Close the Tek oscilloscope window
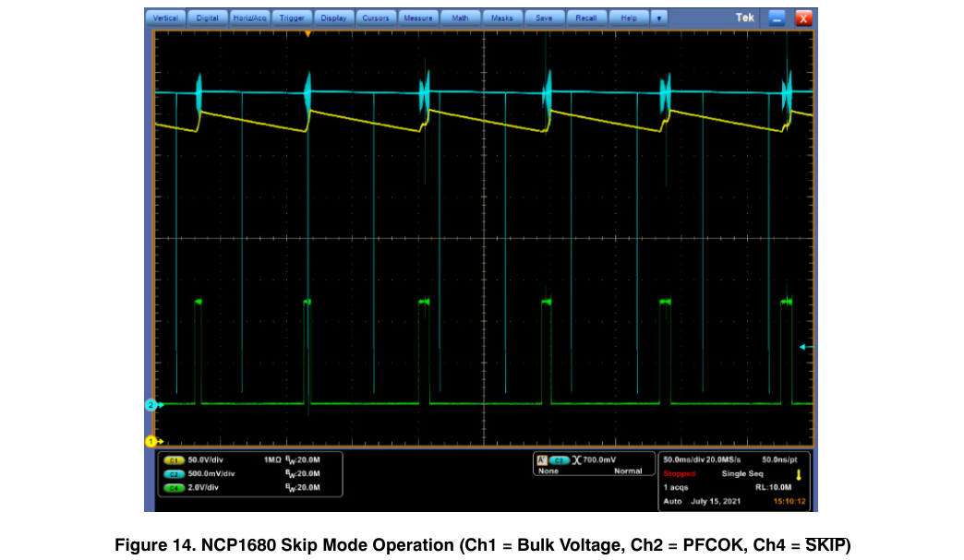The image size is (964, 560). [803, 18]
